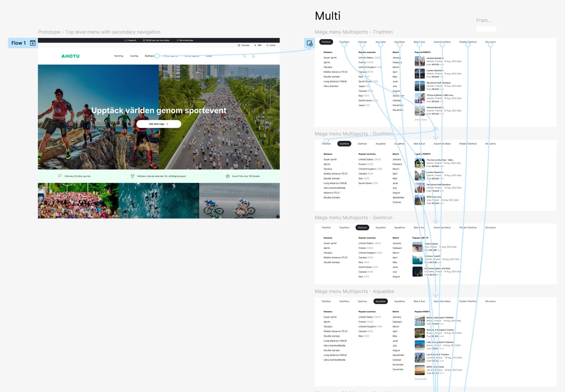
Task: Select the active Aquabike tab in Aquabike frame
Action: (380, 301)
